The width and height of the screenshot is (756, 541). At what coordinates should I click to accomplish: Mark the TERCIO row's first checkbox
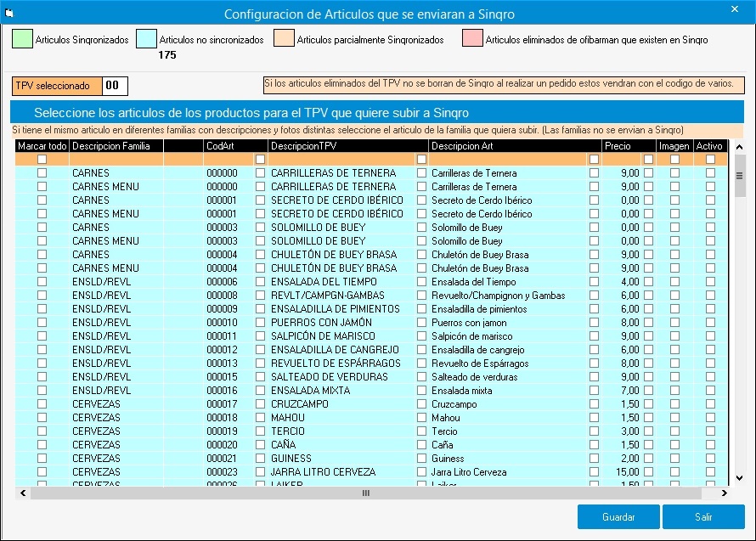(42, 431)
